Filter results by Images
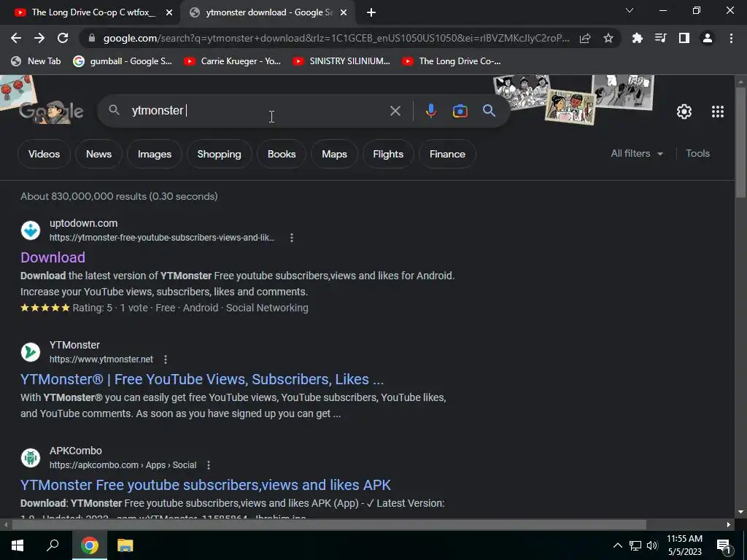 tap(155, 154)
